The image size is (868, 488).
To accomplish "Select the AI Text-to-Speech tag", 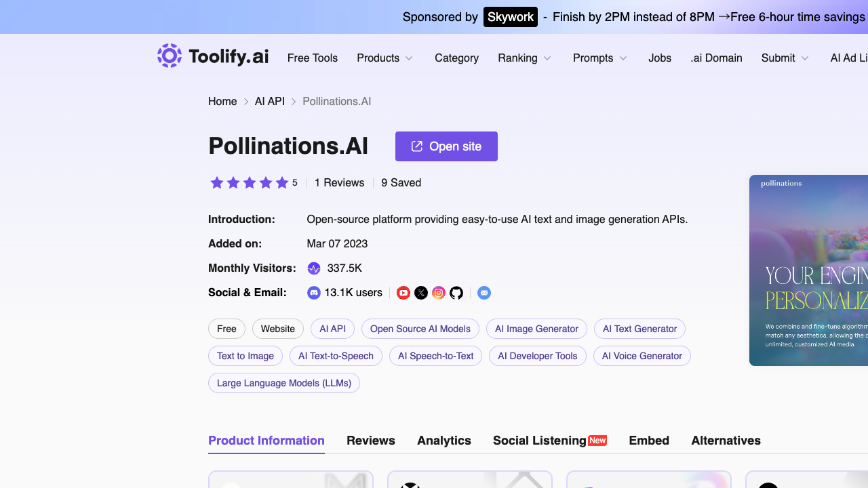I will 336,356.
